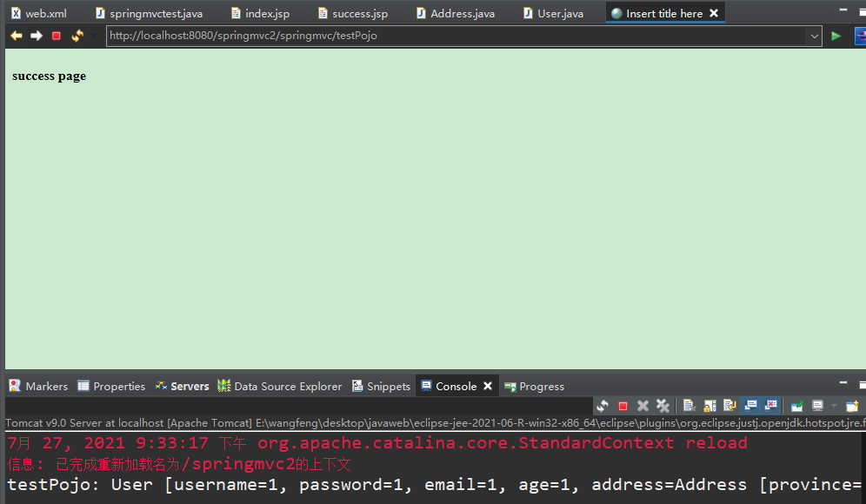Viewport: 866px width, 504px height.
Task: Minimize the editor area
Action: (843, 10)
